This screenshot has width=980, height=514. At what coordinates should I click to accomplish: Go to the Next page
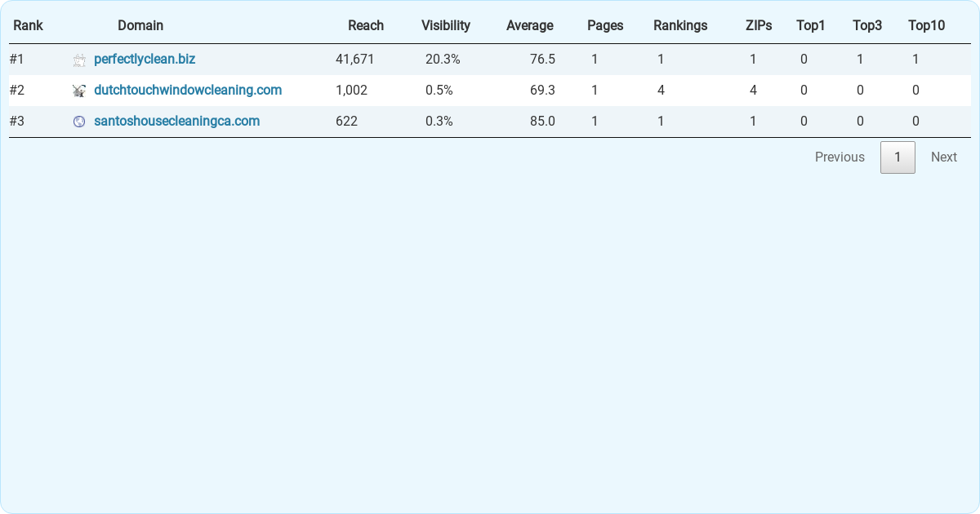pyautogui.click(x=943, y=157)
